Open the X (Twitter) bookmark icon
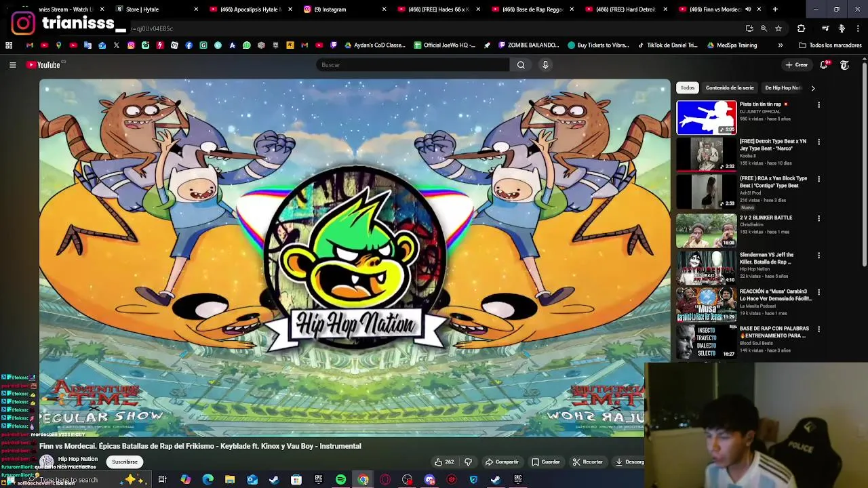Viewport: 868px width, 488px height. (x=117, y=45)
